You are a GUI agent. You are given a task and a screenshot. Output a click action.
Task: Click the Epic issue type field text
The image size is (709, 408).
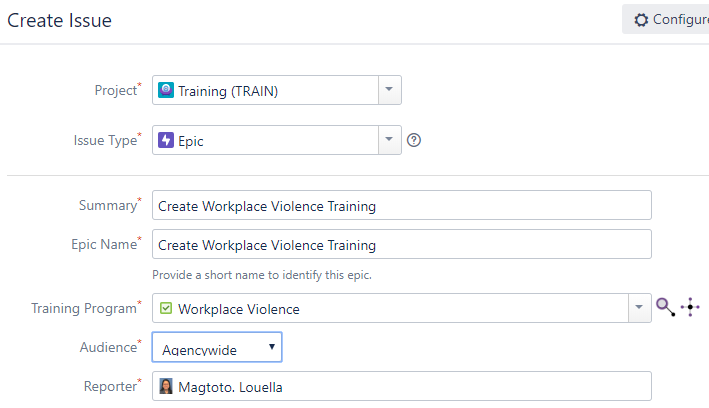(191, 141)
